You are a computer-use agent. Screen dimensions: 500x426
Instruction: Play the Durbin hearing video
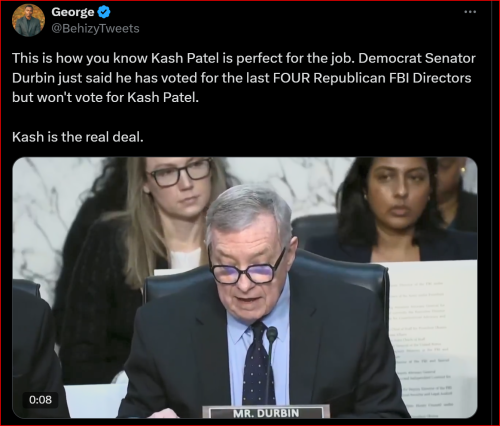[x=245, y=287]
